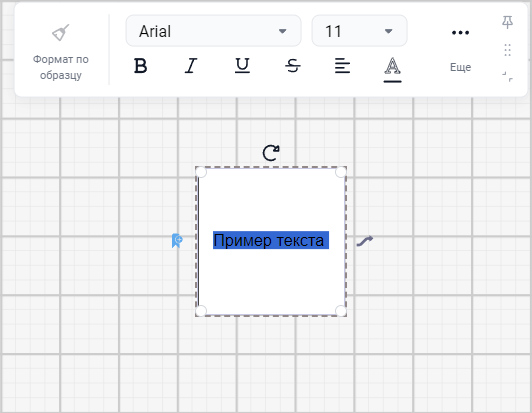The image size is (532, 413).
Task: Open the Arial font family dropdown
Action: coord(213,31)
